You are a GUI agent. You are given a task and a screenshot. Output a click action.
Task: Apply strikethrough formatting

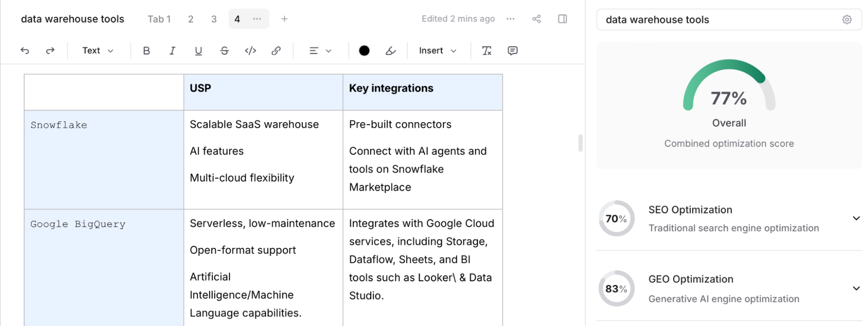pos(224,51)
